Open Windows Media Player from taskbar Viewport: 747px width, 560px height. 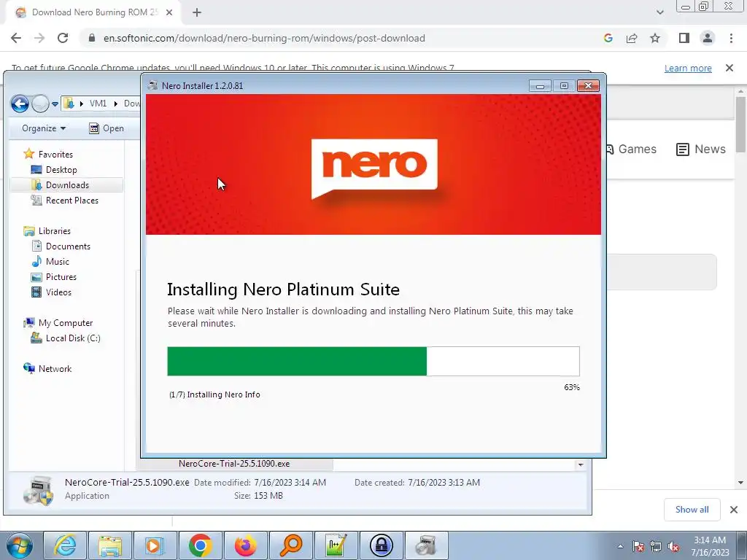tap(155, 545)
